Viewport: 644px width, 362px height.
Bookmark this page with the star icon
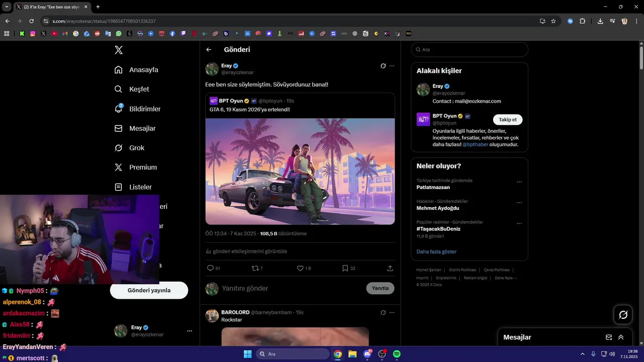click(x=553, y=21)
